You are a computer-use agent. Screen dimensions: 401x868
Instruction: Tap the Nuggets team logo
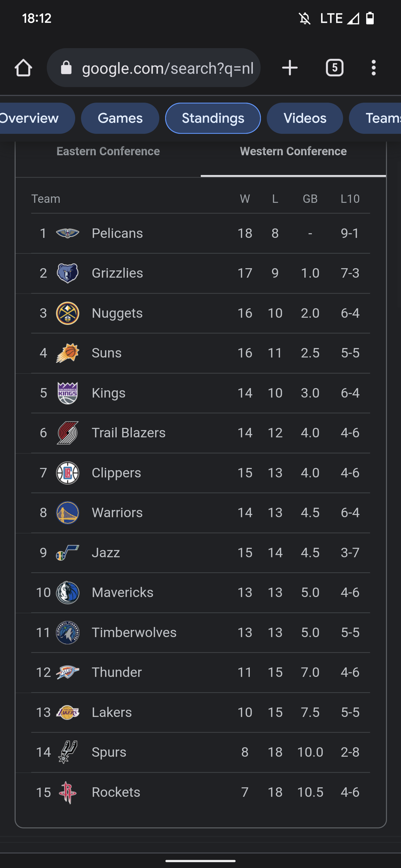point(67,313)
